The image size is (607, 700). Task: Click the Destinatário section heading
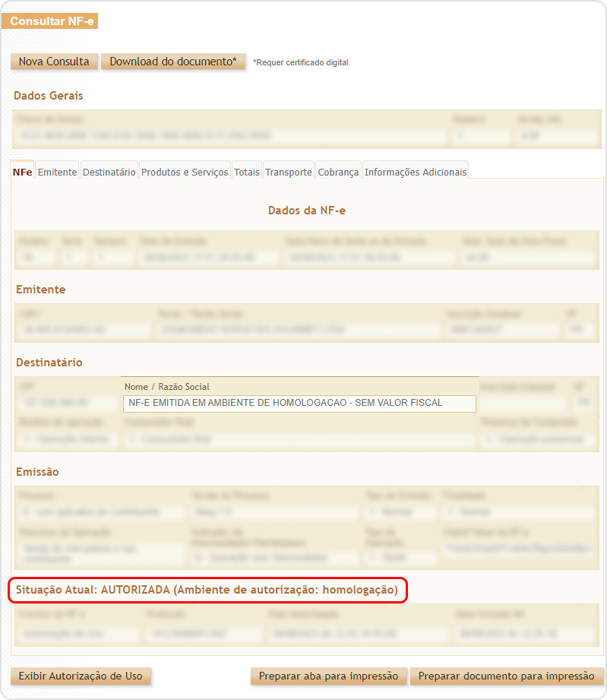tap(49, 362)
